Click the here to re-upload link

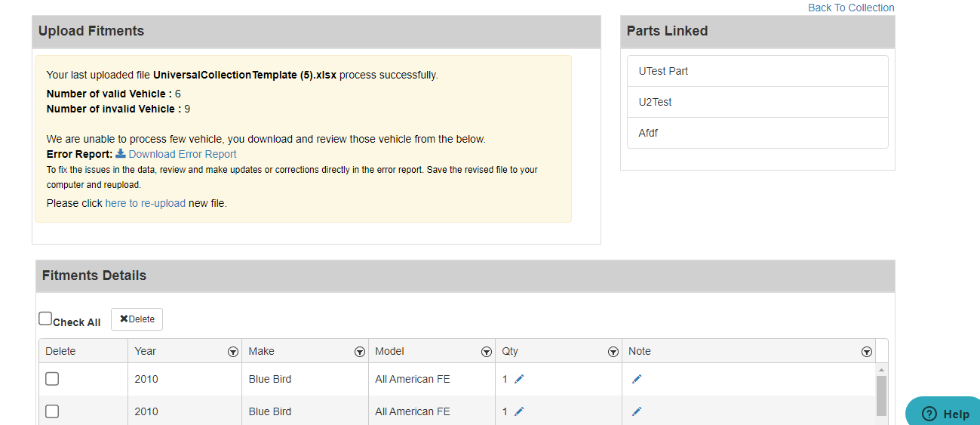[x=145, y=203]
